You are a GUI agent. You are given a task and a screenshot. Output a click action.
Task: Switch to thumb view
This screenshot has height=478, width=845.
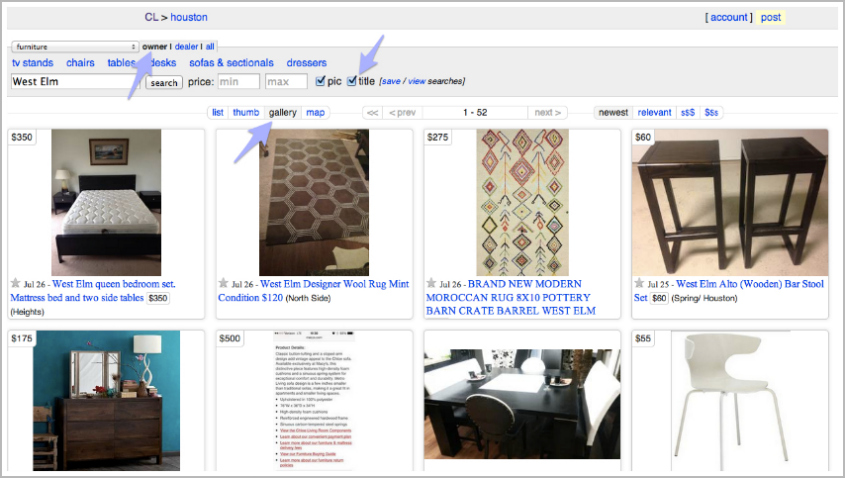(246, 112)
